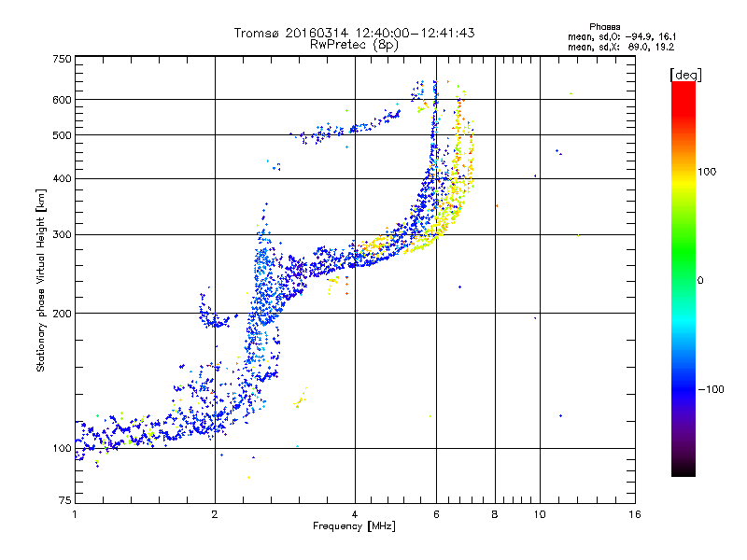Click the x-axis tick label '16'
The image size is (747, 560).
(x=635, y=514)
